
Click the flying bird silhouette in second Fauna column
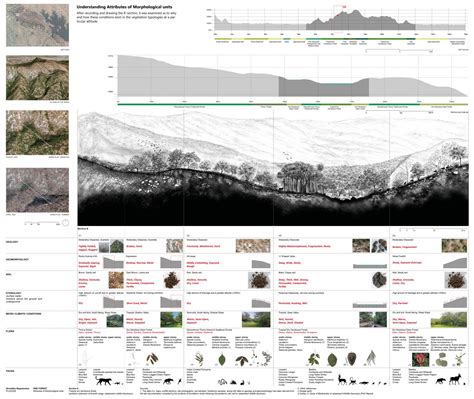click(180, 381)
